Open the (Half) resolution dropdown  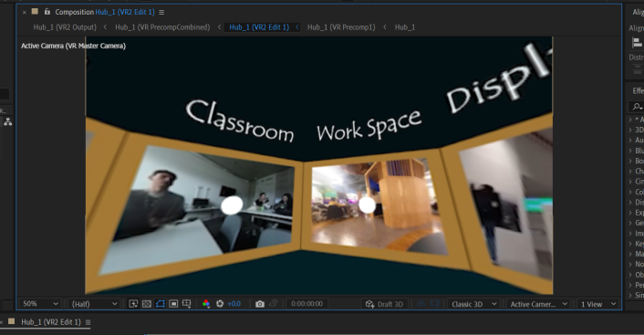coord(94,304)
